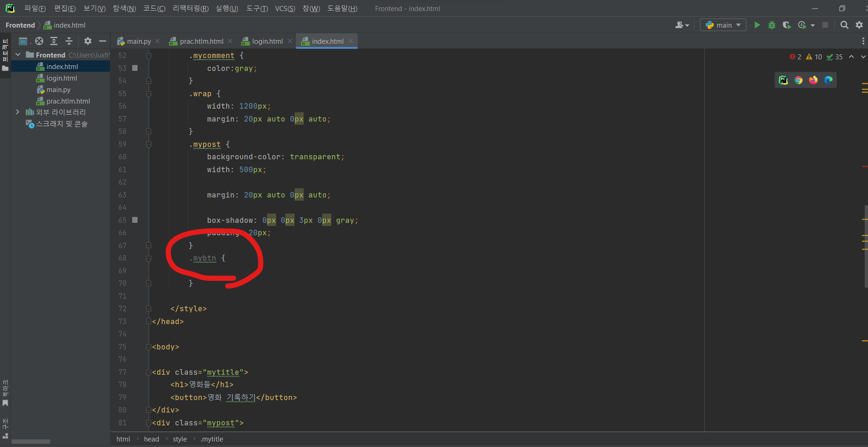Collapse the Frontend project folder
The width and height of the screenshot is (868, 447).
click(18, 55)
